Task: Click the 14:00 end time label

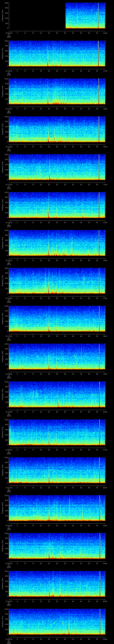Action: [105, 184]
